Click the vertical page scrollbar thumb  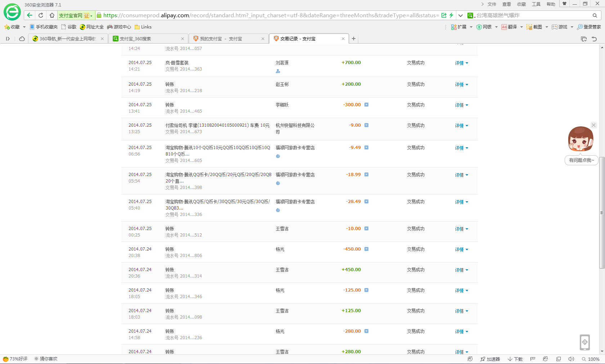[x=602, y=212]
